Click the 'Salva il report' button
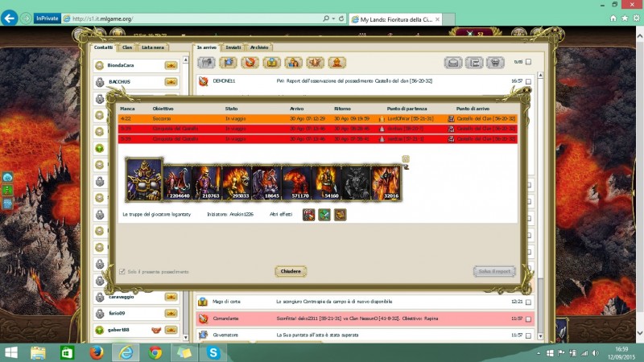Image resolution: width=644 pixels, height=362 pixels. coord(493,271)
